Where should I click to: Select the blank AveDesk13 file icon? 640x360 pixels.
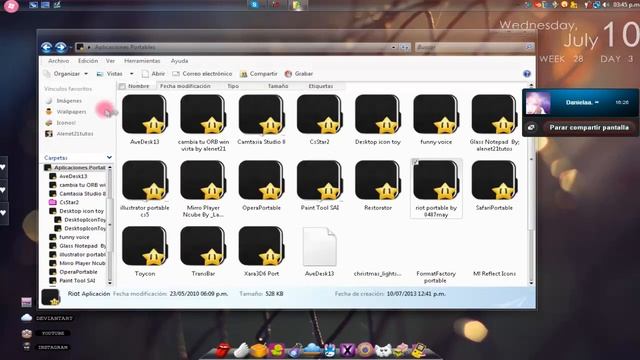click(320, 247)
